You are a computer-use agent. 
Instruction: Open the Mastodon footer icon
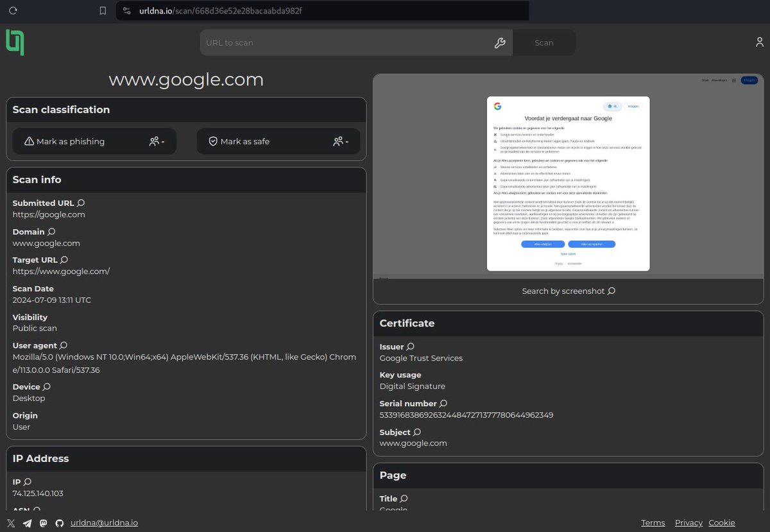coord(44,523)
